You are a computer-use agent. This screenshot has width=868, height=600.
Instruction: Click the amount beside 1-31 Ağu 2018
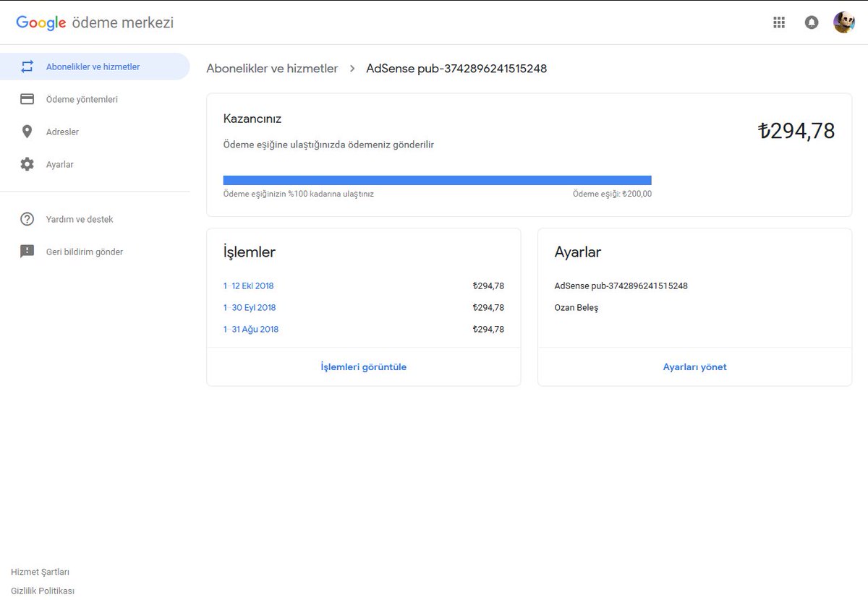[488, 329]
